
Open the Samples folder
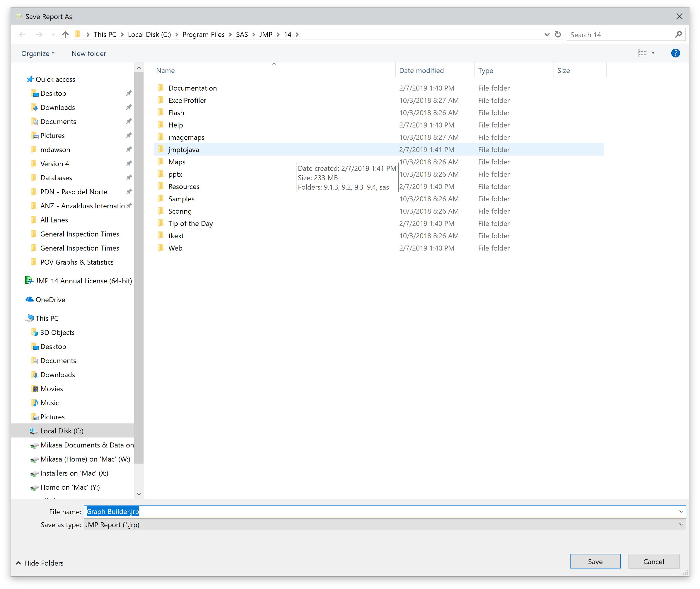click(x=181, y=199)
